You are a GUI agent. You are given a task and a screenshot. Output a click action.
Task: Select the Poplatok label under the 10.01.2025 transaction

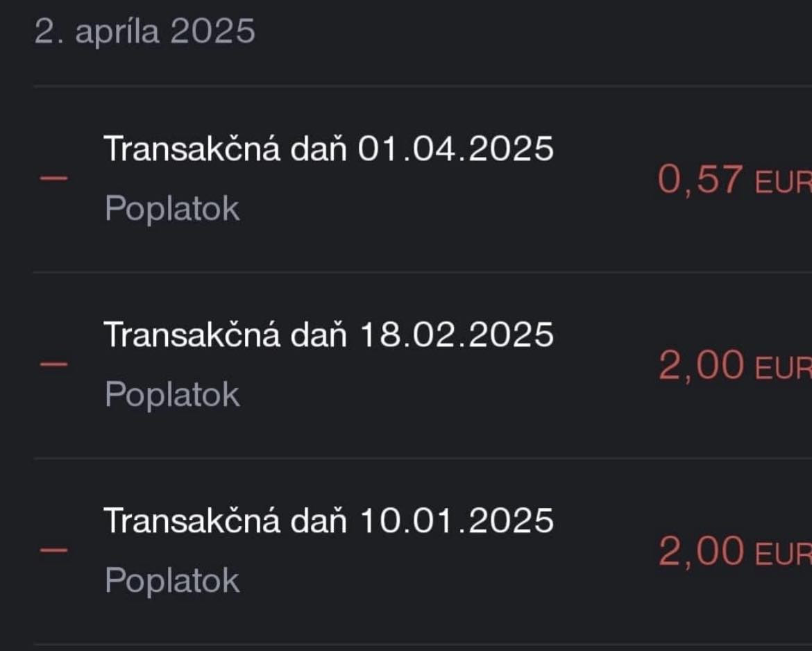(x=172, y=580)
